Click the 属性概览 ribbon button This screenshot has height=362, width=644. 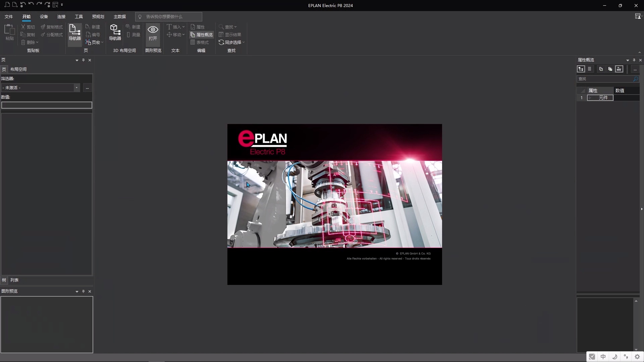coord(202,35)
